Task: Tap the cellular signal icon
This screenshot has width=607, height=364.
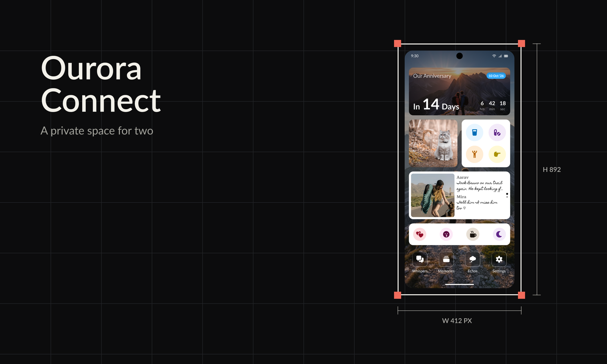Action: pyautogui.click(x=500, y=56)
